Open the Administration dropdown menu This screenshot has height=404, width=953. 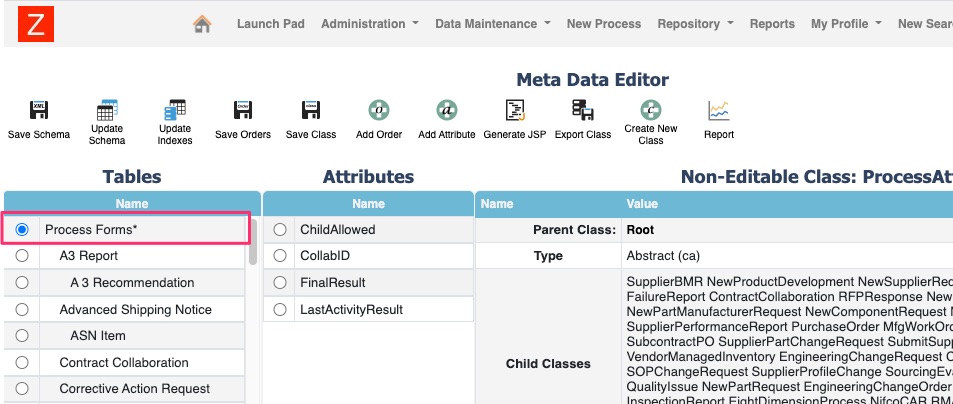pos(370,24)
